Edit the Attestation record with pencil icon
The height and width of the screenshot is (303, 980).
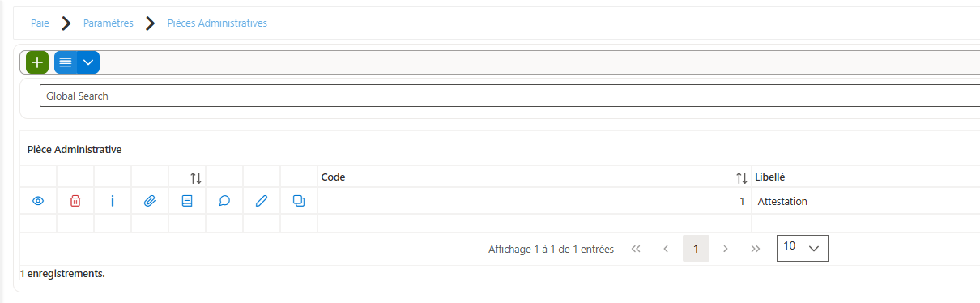[261, 201]
